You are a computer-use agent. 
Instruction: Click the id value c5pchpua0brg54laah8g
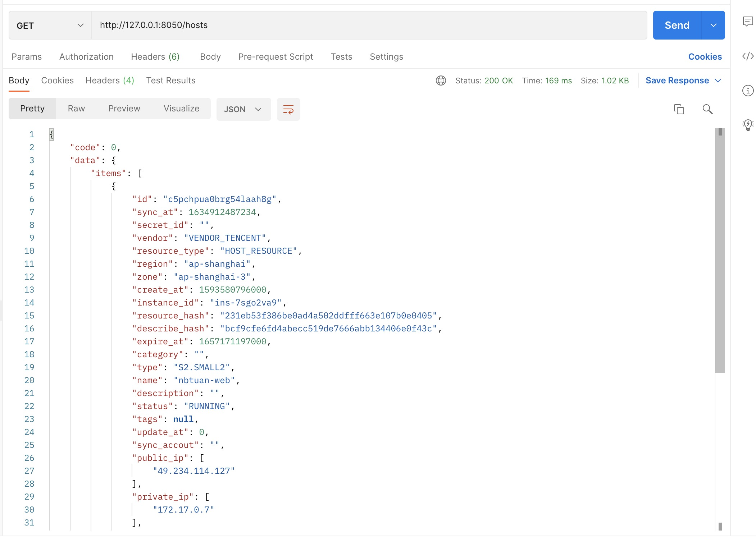click(x=220, y=199)
